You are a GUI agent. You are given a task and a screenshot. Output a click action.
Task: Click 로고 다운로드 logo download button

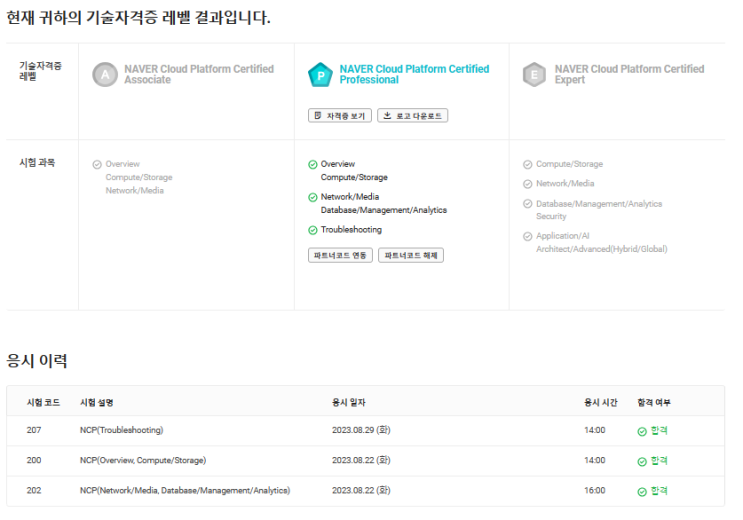tap(413, 116)
